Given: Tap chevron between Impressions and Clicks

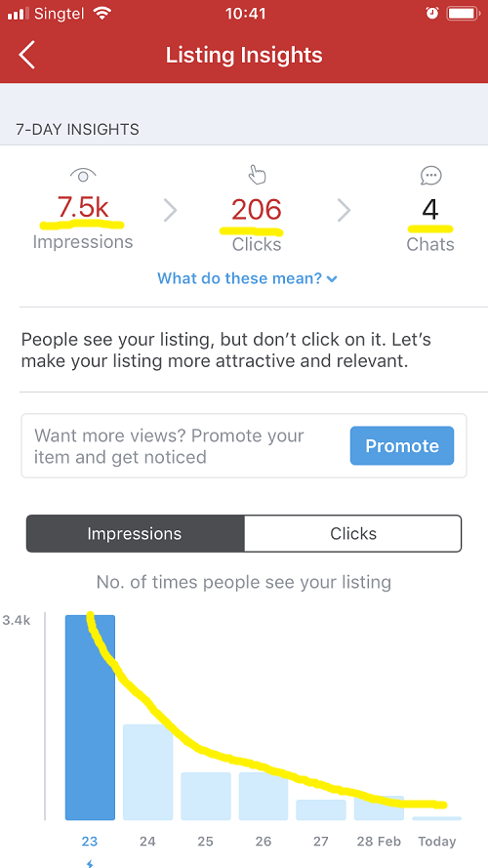Looking at the screenshot, I should click(x=171, y=210).
